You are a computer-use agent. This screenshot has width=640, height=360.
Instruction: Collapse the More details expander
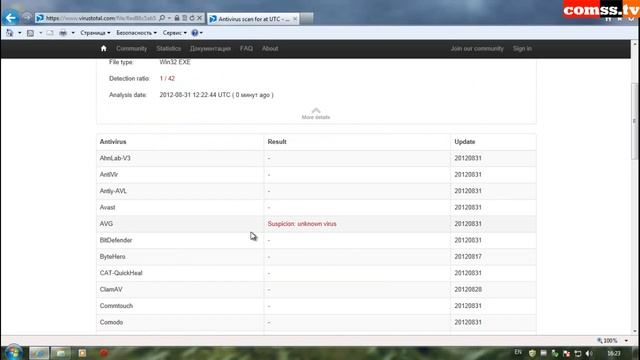coord(316,113)
